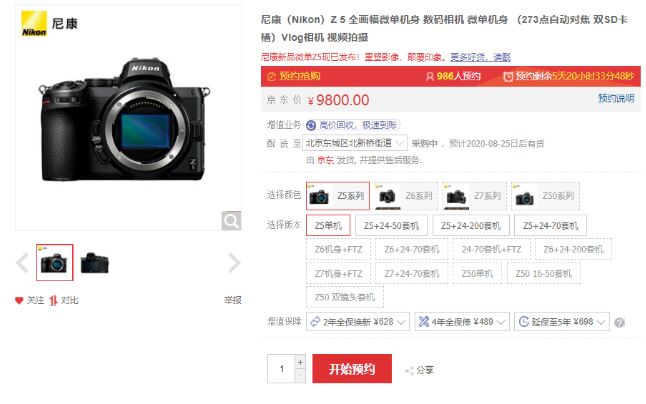Viewport: 646px width, 404px height.
Task: Select the Z5单机 version tab
Action: click(x=328, y=226)
